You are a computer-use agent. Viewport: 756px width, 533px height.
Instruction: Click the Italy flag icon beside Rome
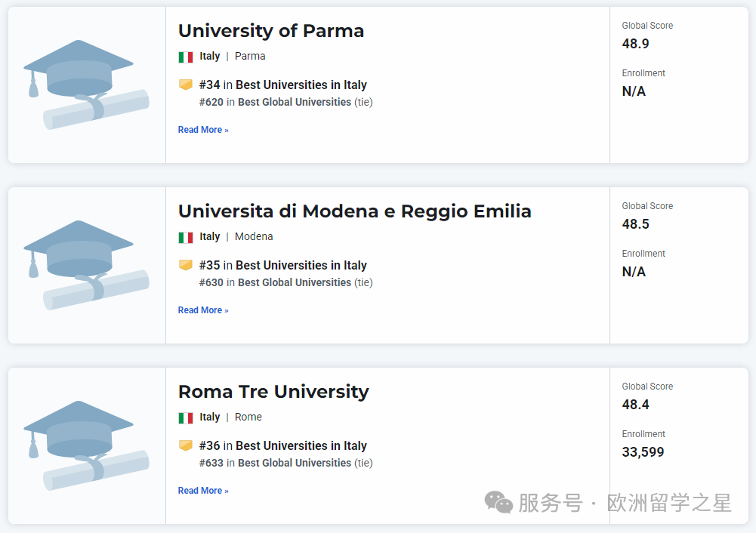[186, 417]
